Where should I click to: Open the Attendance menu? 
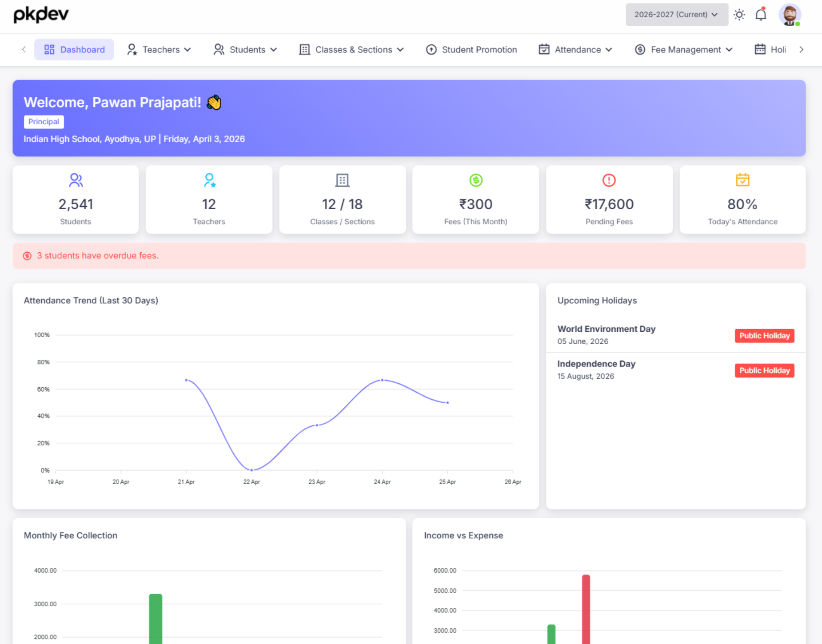coord(575,49)
